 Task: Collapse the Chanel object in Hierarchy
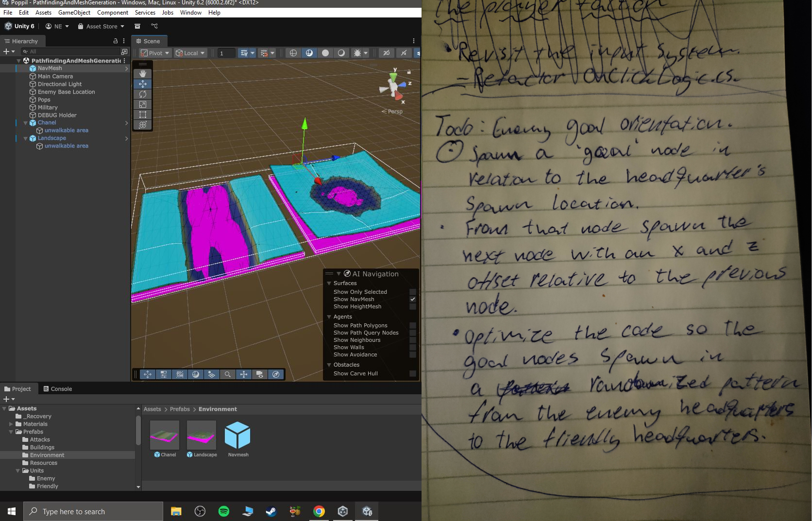(x=26, y=123)
